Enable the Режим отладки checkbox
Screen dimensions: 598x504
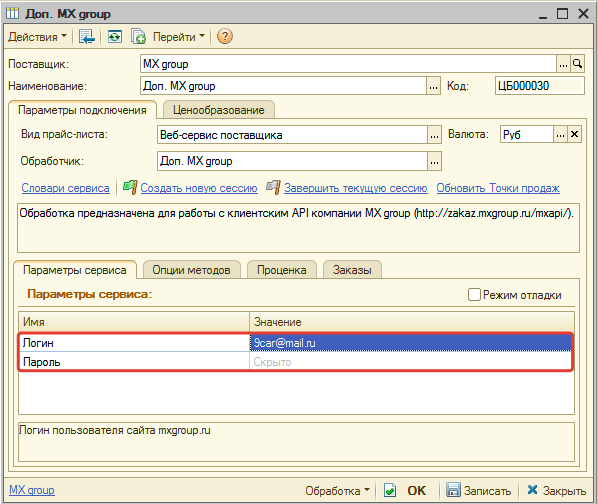click(474, 295)
